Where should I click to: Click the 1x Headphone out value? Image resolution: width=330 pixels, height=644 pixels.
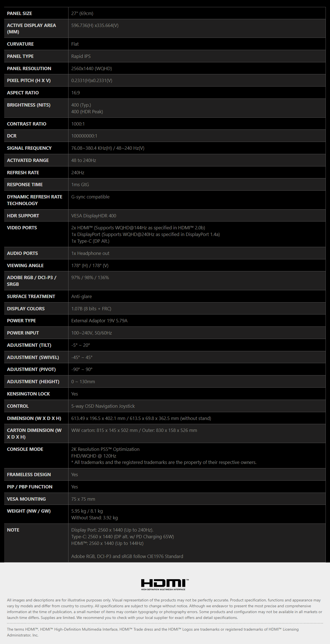[x=90, y=253]
